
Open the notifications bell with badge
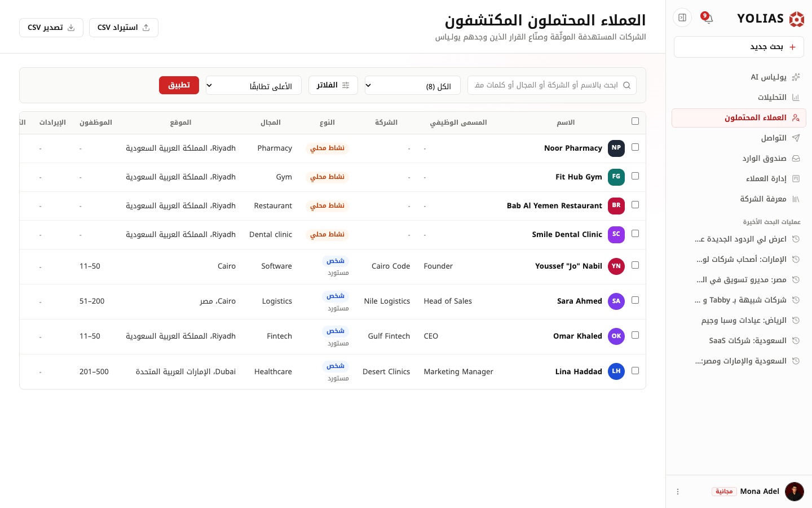click(x=708, y=17)
